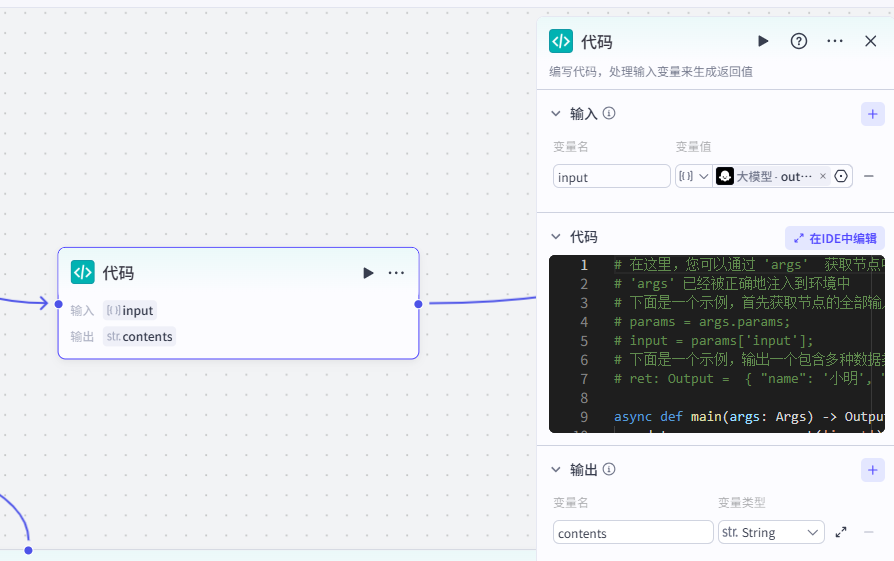Click the input variable on canvas node

129,311
